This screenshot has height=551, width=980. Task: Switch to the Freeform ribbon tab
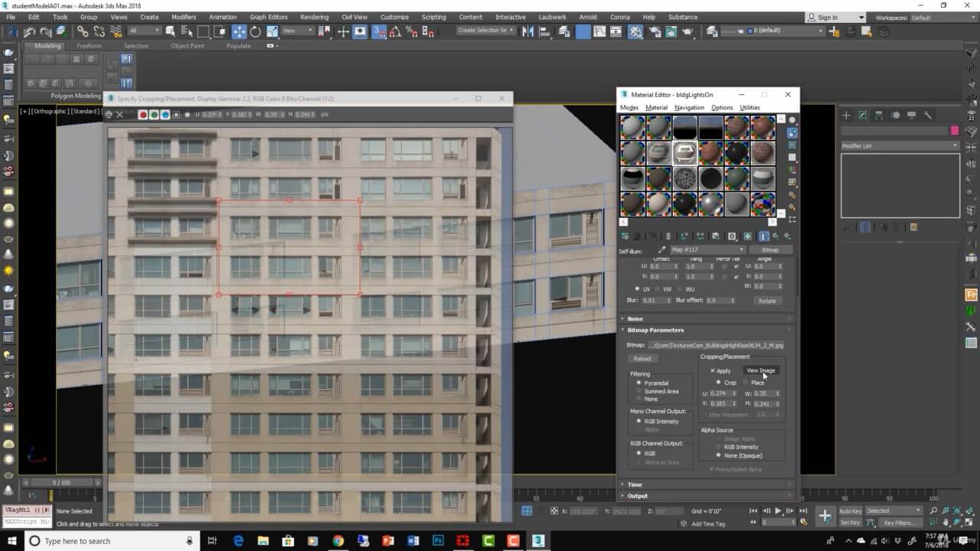pyautogui.click(x=89, y=46)
